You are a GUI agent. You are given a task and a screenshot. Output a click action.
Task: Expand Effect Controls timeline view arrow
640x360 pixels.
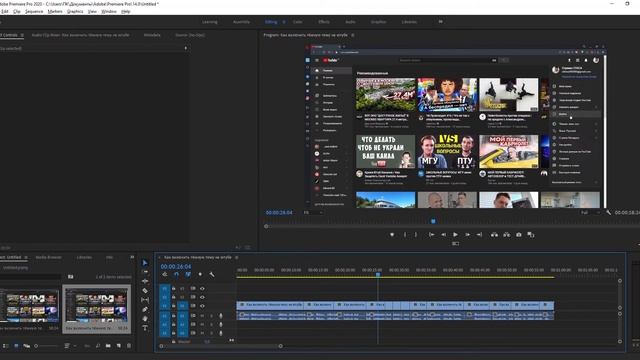click(x=186, y=48)
